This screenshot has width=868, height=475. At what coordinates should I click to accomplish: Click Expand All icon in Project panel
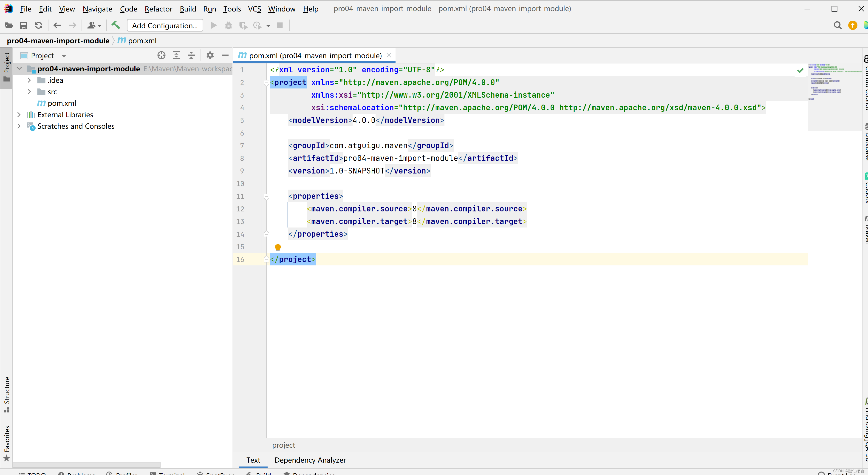176,55
